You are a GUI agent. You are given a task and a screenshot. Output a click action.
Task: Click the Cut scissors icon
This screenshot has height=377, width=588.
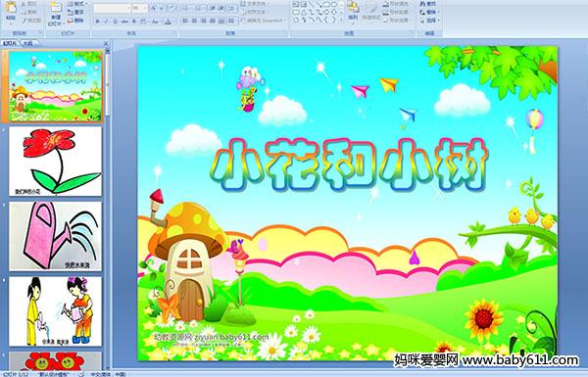[24, 4]
